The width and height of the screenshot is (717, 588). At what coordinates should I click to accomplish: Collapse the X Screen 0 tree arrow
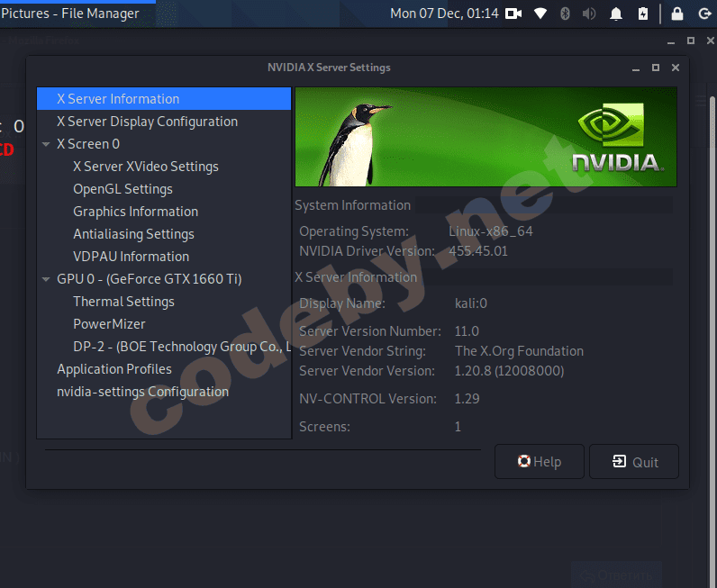46,144
